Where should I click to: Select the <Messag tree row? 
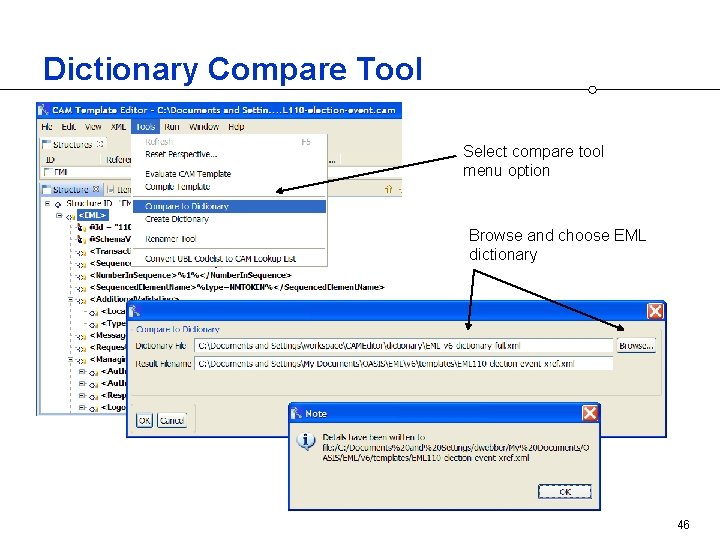[x=107, y=335]
